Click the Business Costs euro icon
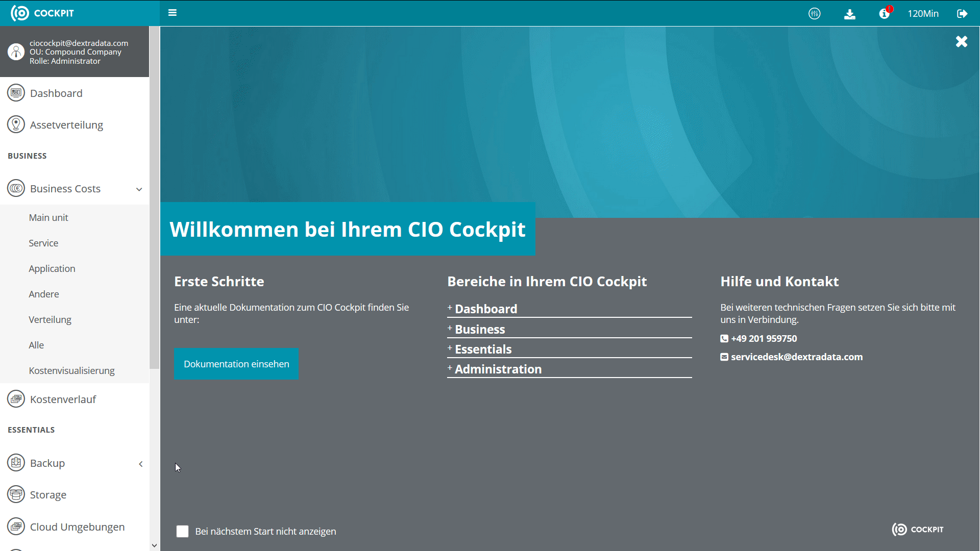The width and height of the screenshot is (980, 551). (x=16, y=188)
